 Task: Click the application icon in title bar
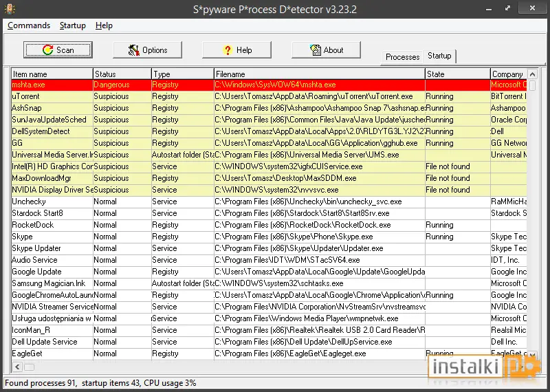(10, 9)
